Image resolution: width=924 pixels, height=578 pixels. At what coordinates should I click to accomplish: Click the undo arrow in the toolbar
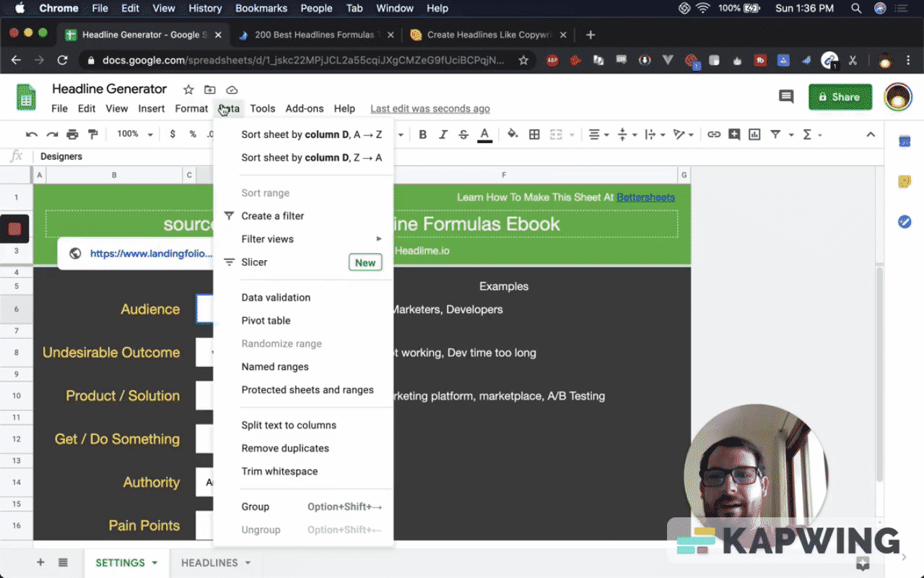click(31, 134)
